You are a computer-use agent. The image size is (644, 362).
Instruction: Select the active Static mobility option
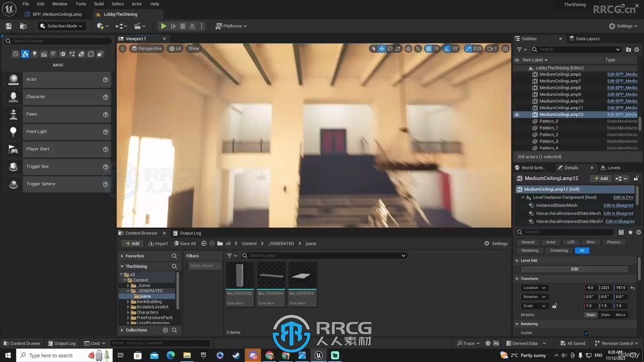tap(591, 315)
